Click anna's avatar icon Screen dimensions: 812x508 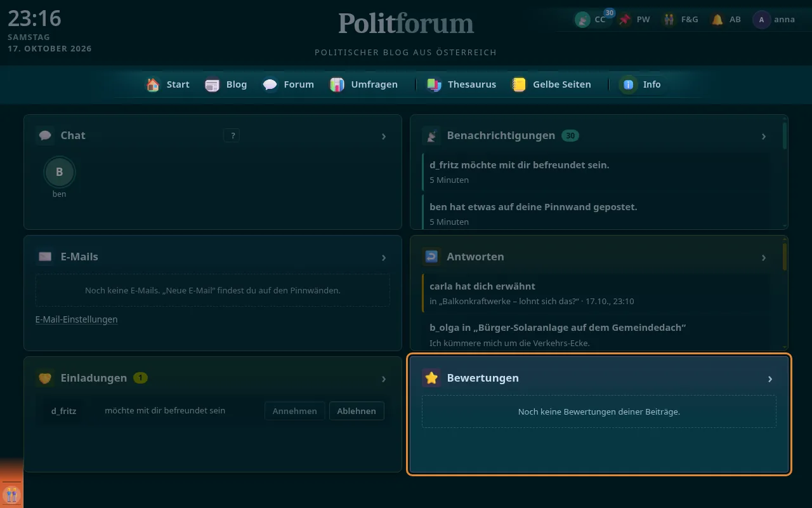pos(761,20)
